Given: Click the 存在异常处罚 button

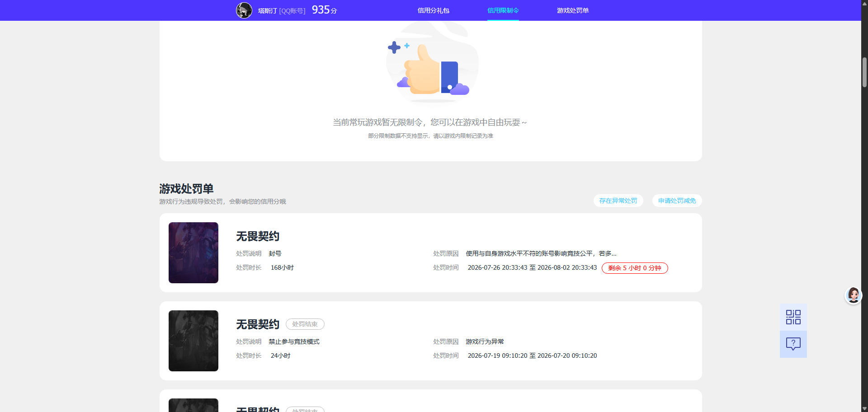Looking at the screenshot, I should click(x=618, y=201).
